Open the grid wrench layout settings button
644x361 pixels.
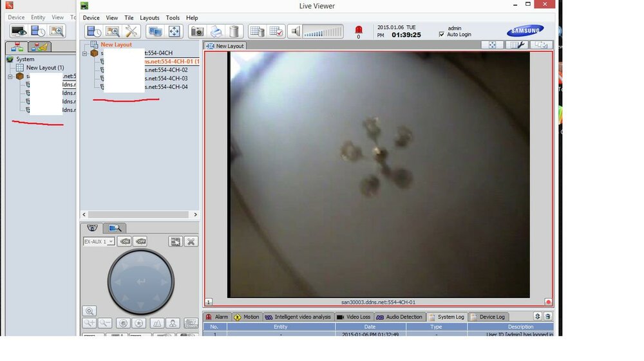(x=516, y=45)
